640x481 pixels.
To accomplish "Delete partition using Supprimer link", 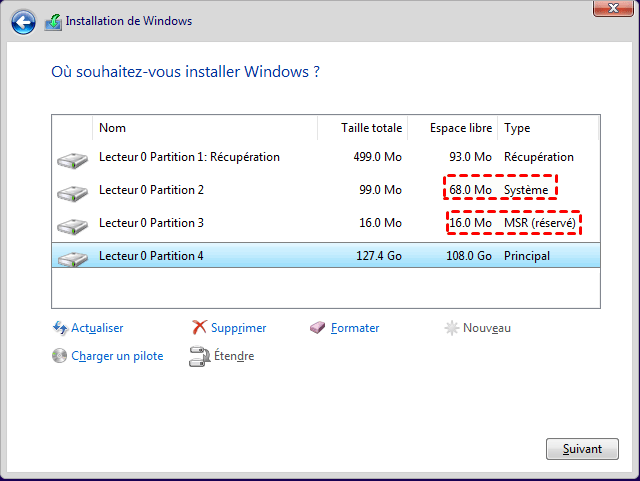I will (238, 328).
